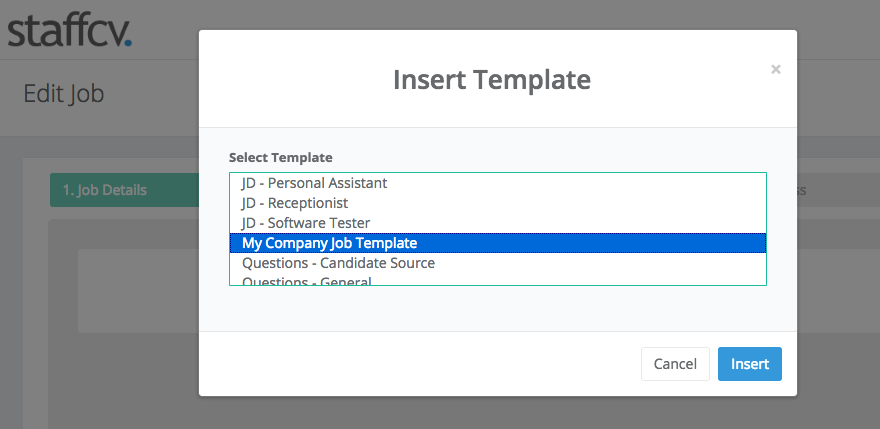880x429 pixels.
Task: Close the Insert Template dialog with X
Action: coord(776,69)
